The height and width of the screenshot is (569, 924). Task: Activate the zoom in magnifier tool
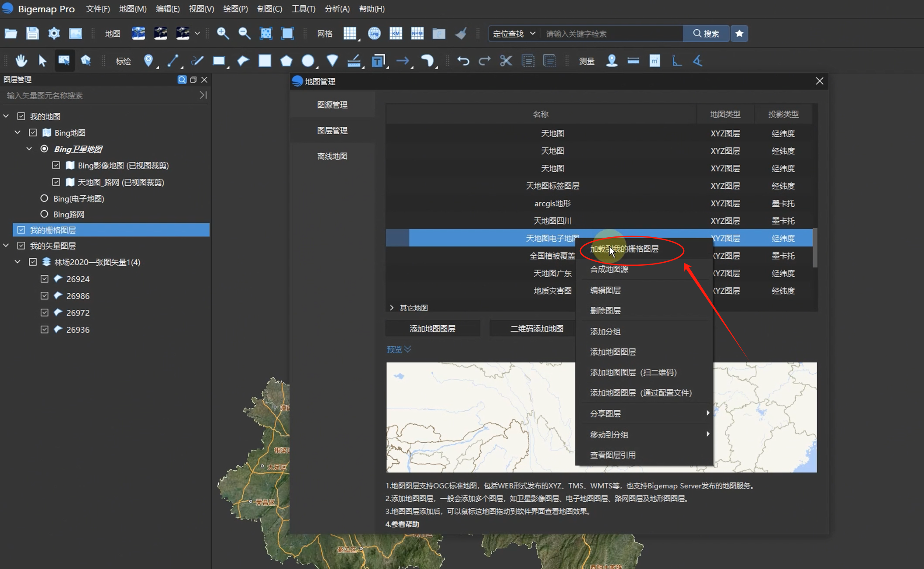(x=223, y=33)
